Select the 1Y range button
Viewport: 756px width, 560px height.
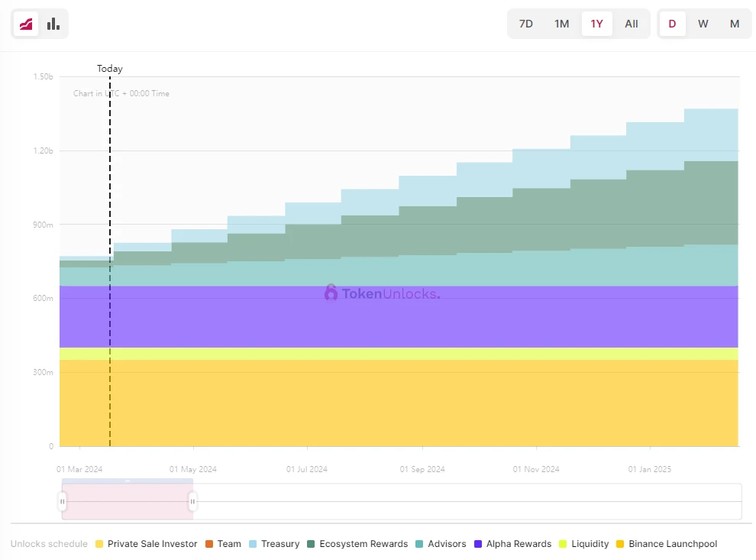pos(596,24)
